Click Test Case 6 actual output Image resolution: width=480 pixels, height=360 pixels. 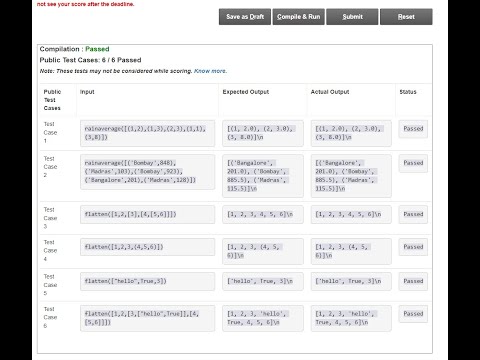(351, 318)
